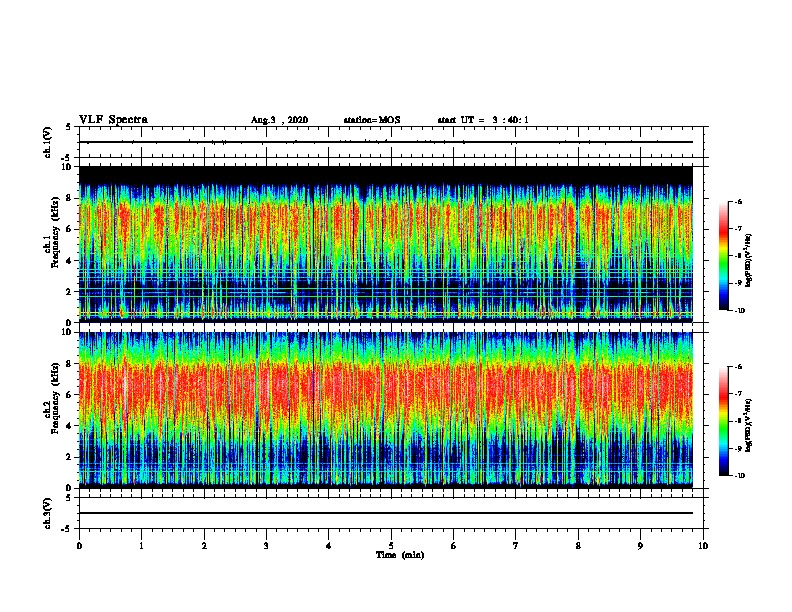The image size is (792, 612).
Task: Click the "-10" tick on ch.1 colorbar
Action: tap(739, 311)
